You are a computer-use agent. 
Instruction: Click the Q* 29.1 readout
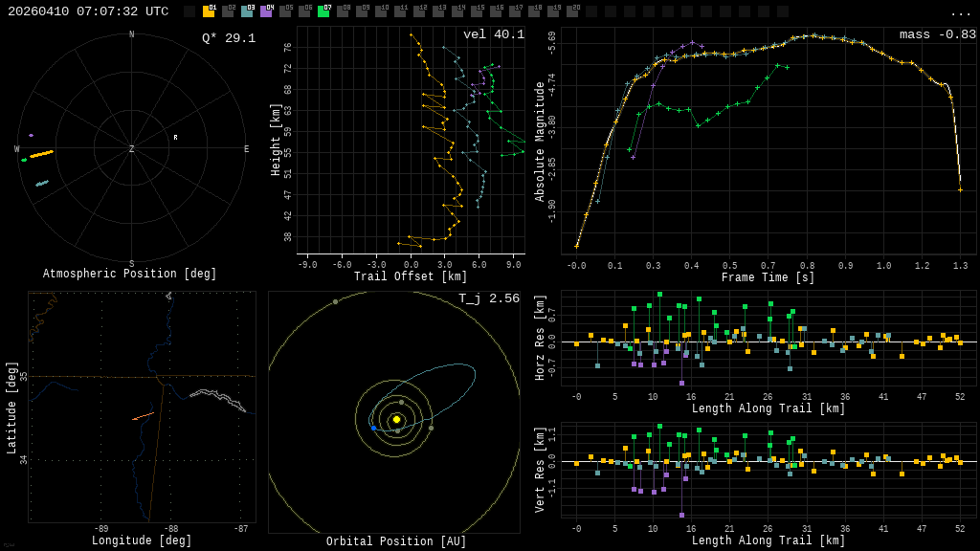pyautogui.click(x=228, y=38)
